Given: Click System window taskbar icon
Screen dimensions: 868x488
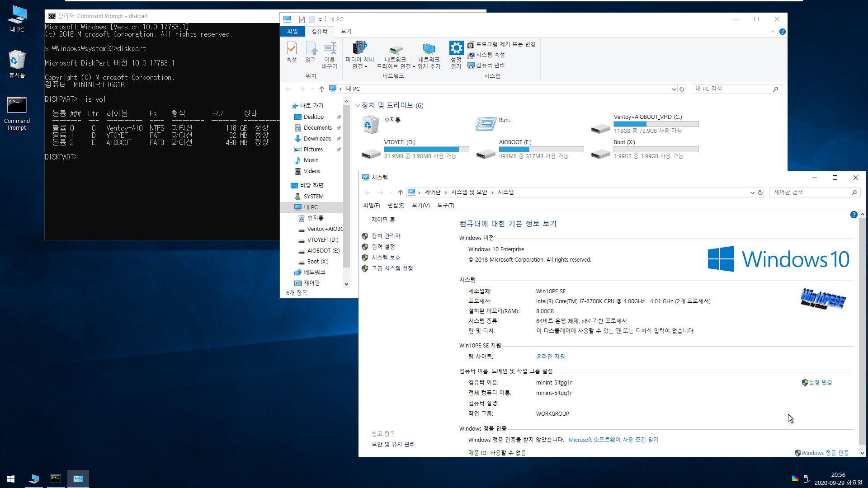Looking at the screenshot, I should [78, 479].
